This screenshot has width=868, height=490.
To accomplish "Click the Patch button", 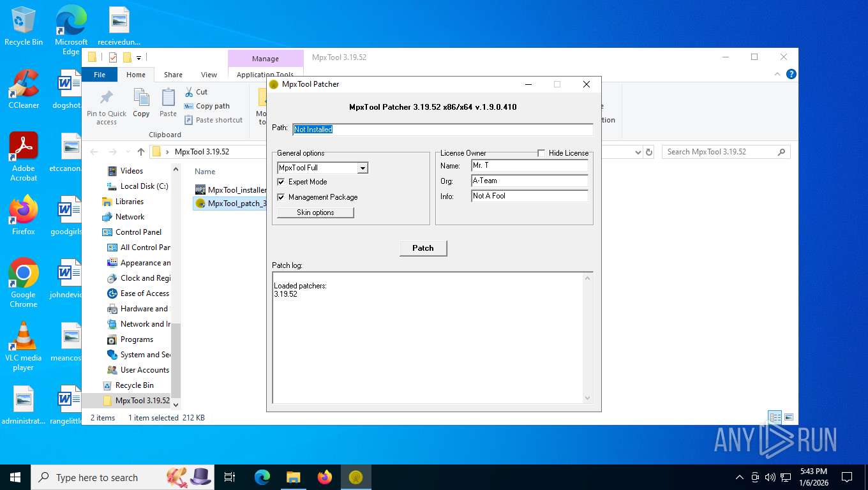I will [423, 248].
